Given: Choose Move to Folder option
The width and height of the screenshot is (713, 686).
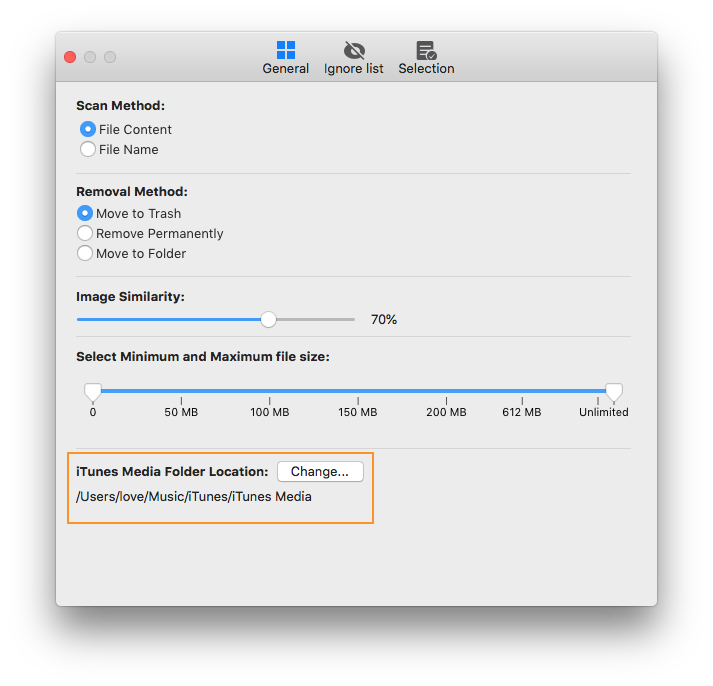Looking at the screenshot, I should (85, 253).
